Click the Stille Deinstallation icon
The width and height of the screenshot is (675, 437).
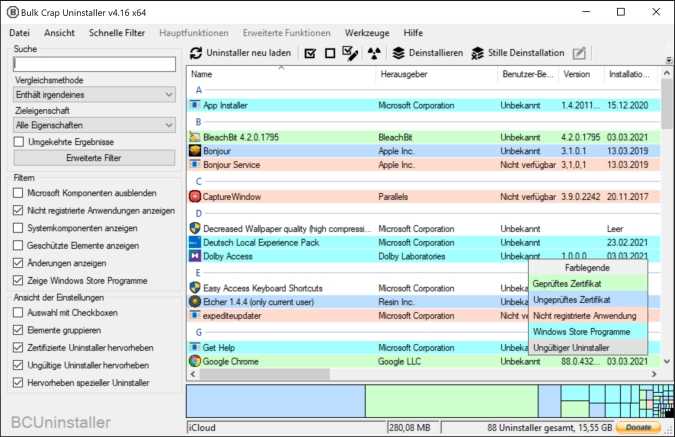click(477, 53)
